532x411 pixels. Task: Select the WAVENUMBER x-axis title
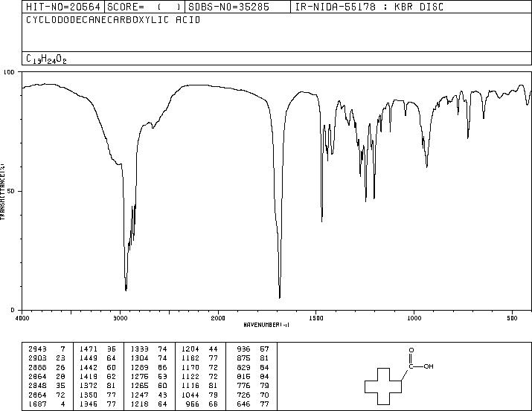pos(266,325)
